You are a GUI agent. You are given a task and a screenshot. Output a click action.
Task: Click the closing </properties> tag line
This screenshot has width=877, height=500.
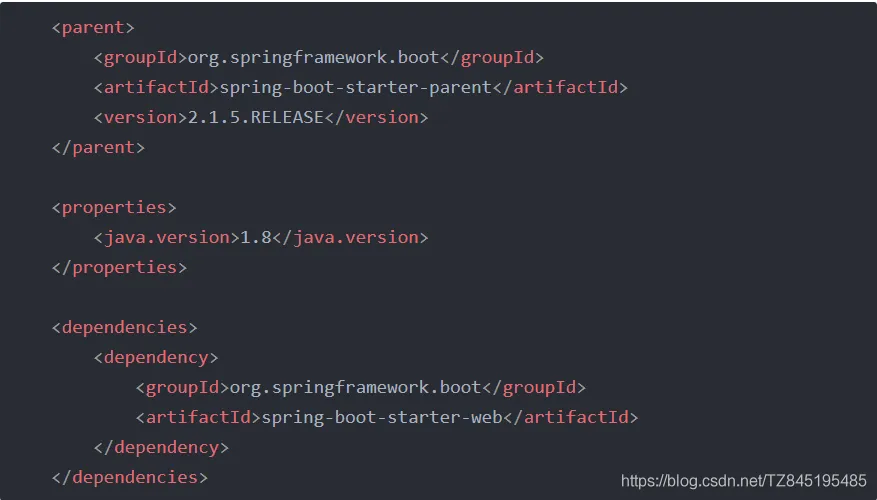pos(119,268)
